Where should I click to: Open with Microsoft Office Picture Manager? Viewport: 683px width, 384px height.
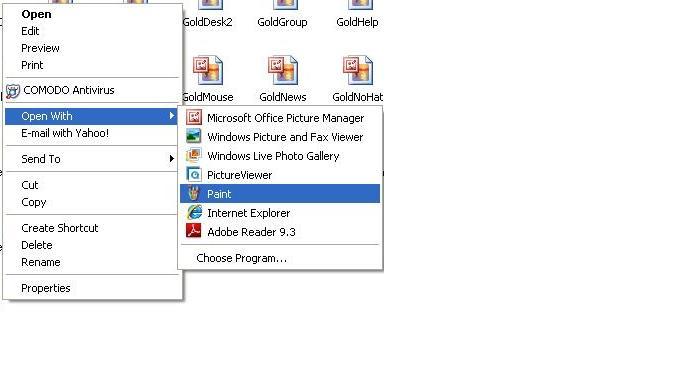pos(280,118)
